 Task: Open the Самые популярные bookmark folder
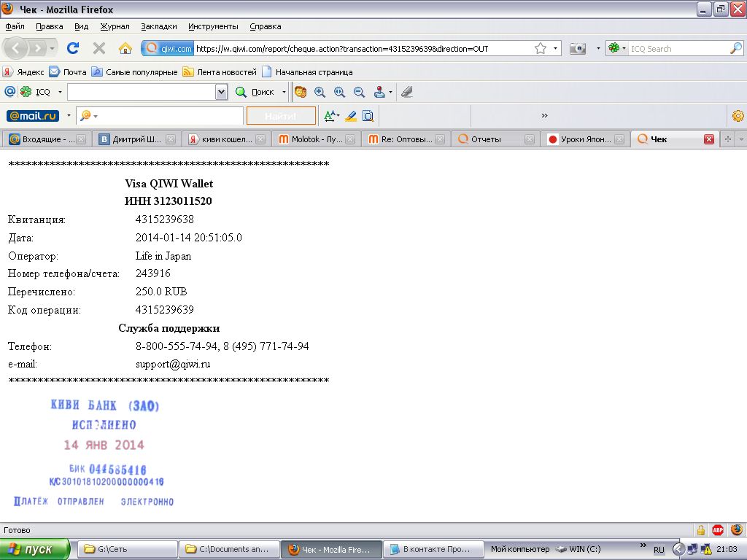click(x=134, y=72)
